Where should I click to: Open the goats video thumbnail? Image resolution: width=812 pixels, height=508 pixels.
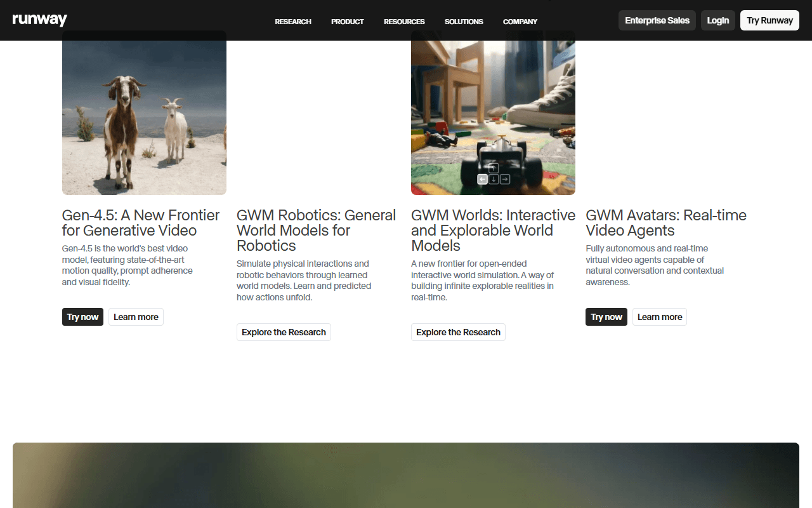tap(144, 112)
